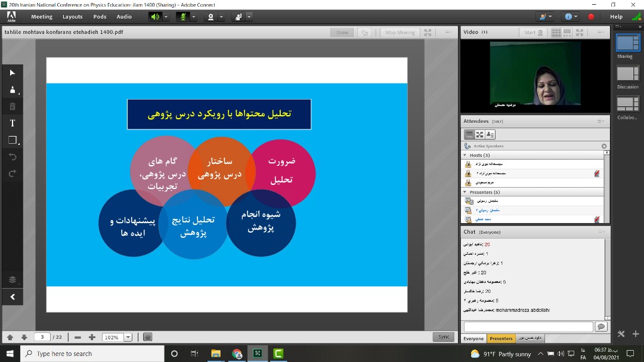The width and height of the screenshot is (644, 362).
Task: Select the Shape tool in the drawing toolbar
Action: coord(12,140)
